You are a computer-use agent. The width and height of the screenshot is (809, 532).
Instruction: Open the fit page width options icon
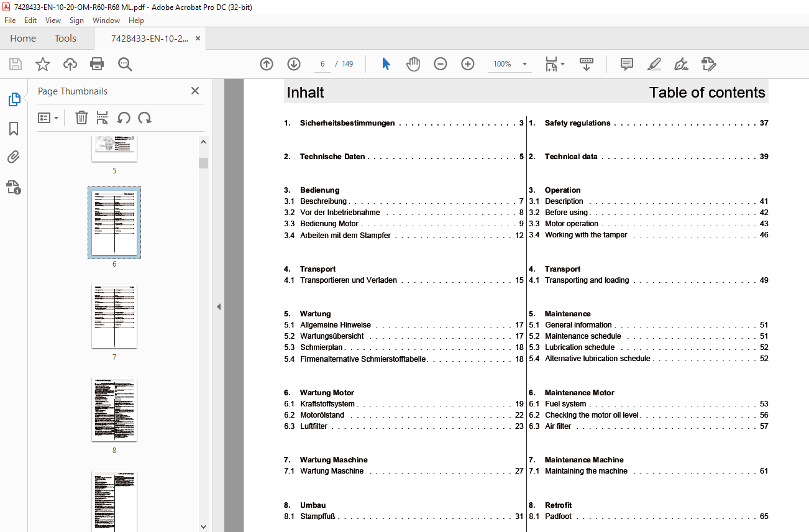coord(554,64)
